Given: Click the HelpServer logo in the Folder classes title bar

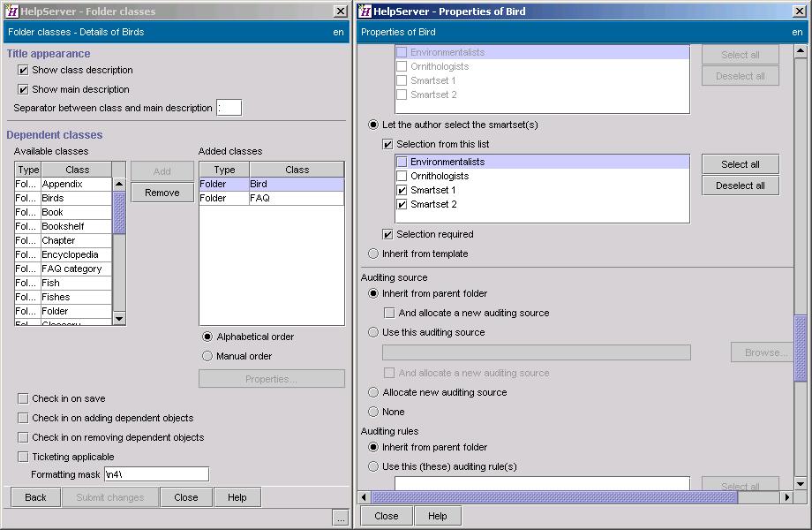Looking at the screenshot, I should coord(12,11).
